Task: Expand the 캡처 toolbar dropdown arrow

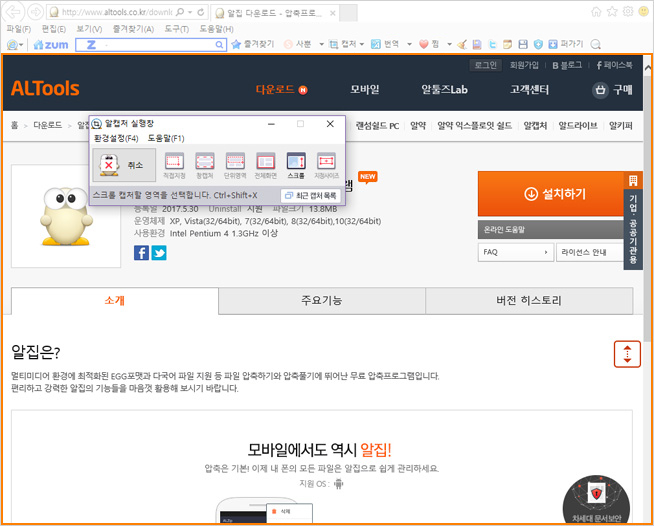Action: click(362, 44)
